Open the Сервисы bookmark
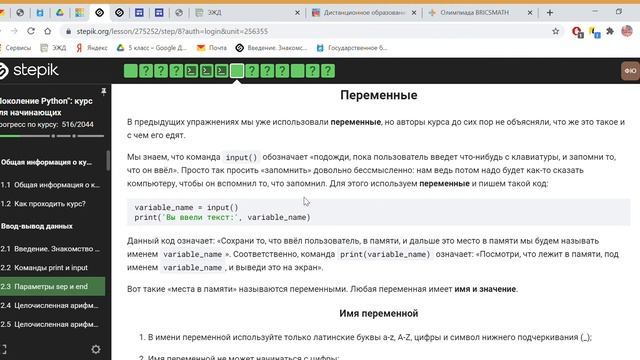Image resolution: width=640 pixels, height=360 pixels. click(16, 48)
